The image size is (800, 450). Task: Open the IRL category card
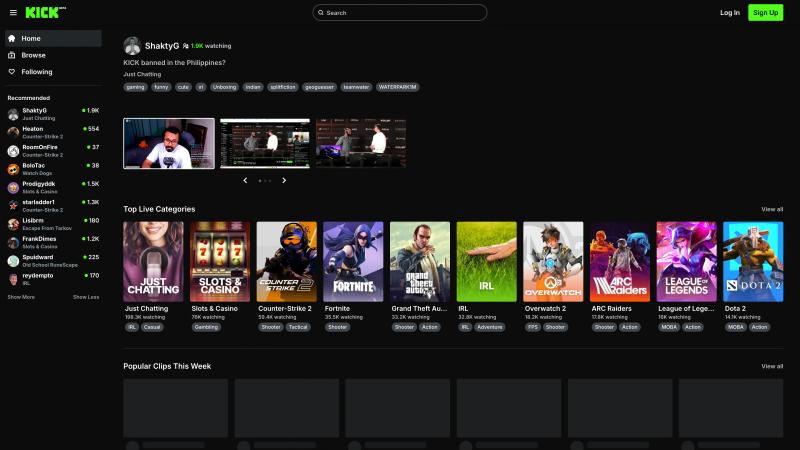[486, 261]
